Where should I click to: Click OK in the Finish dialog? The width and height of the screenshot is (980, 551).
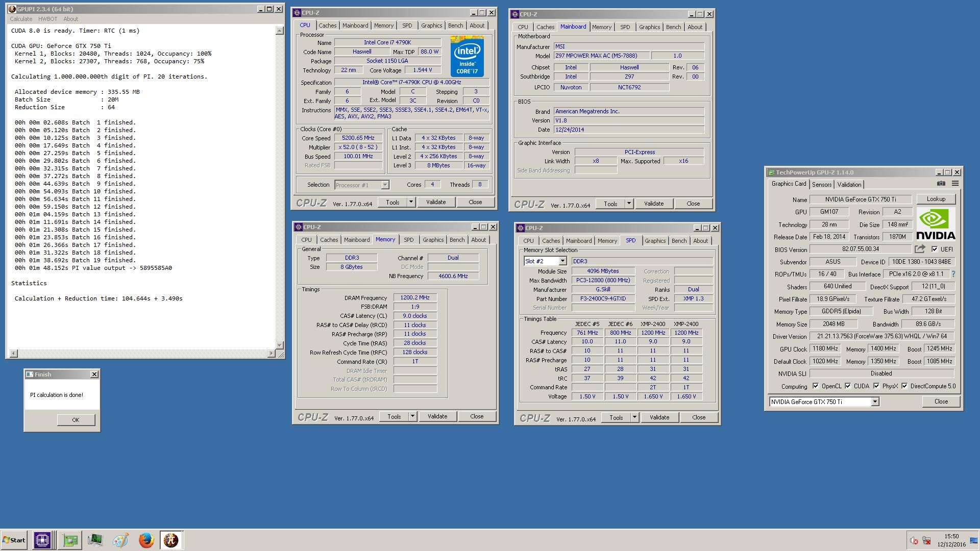[76, 420]
